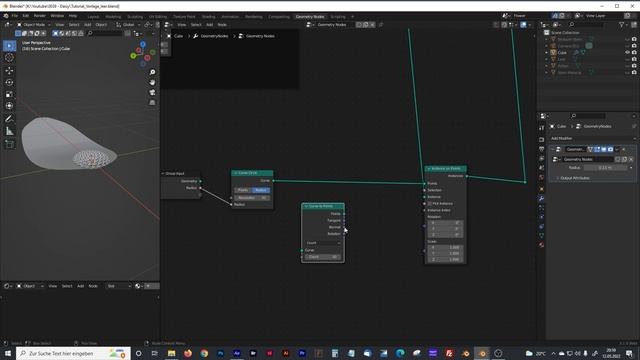
Task: Select the Measure tool
Action: coord(9,131)
